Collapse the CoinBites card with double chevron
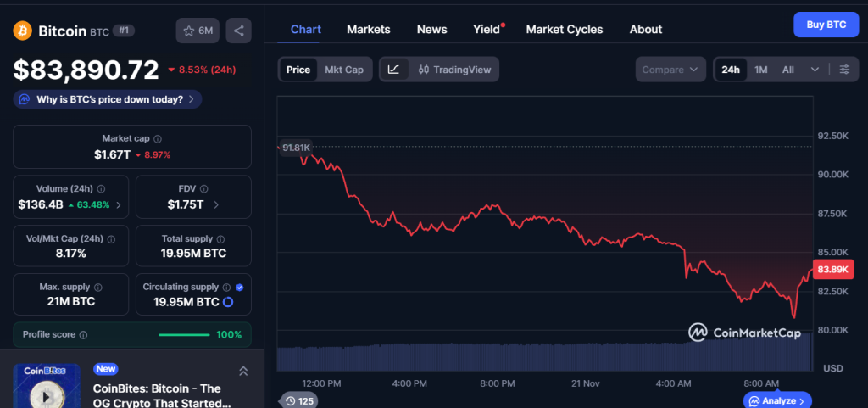This screenshot has width=868, height=408. pyautogui.click(x=243, y=372)
